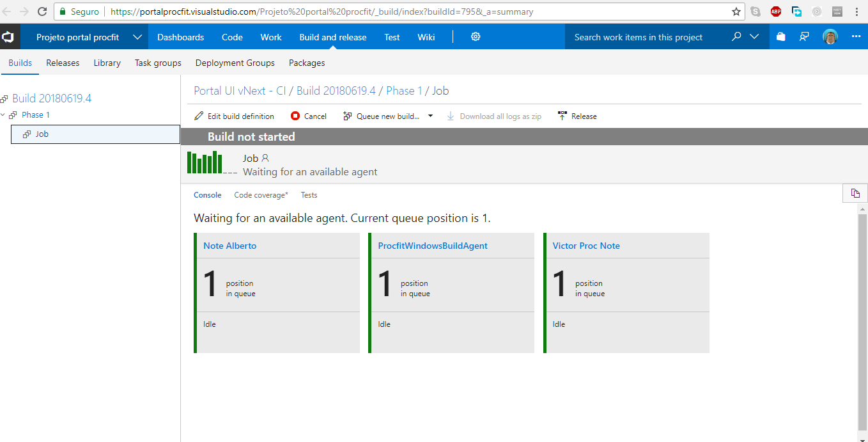Click the send feedback icon
This screenshot has width=868, height=442.
pyautogui.click(x=804, y=36)
